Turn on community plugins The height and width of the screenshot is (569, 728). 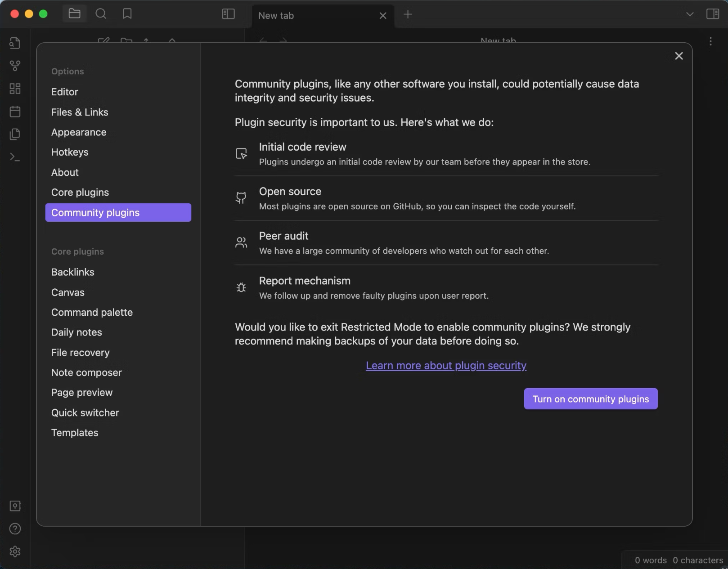(591, 399)
